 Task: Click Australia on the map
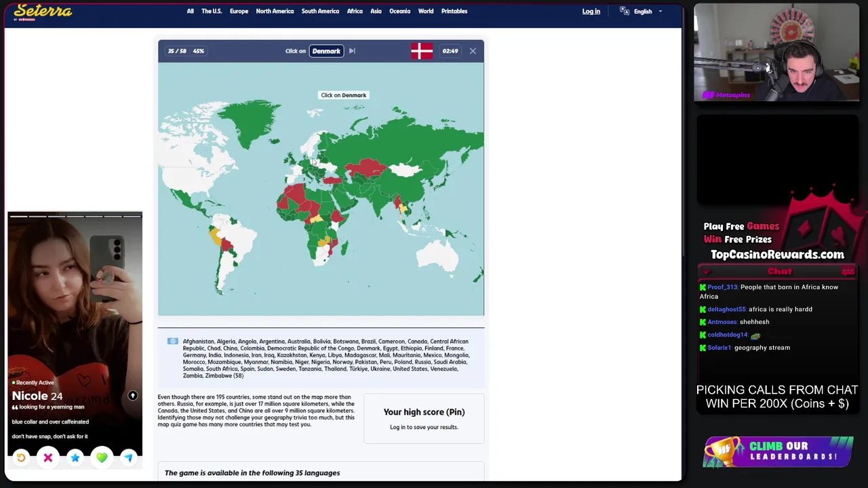click(x=437, y=256)
